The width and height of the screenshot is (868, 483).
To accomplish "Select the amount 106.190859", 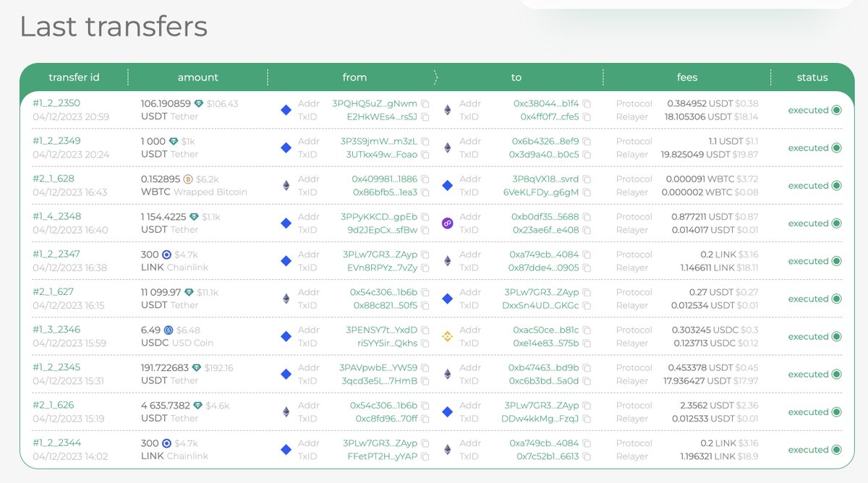I will coord(166,103).
